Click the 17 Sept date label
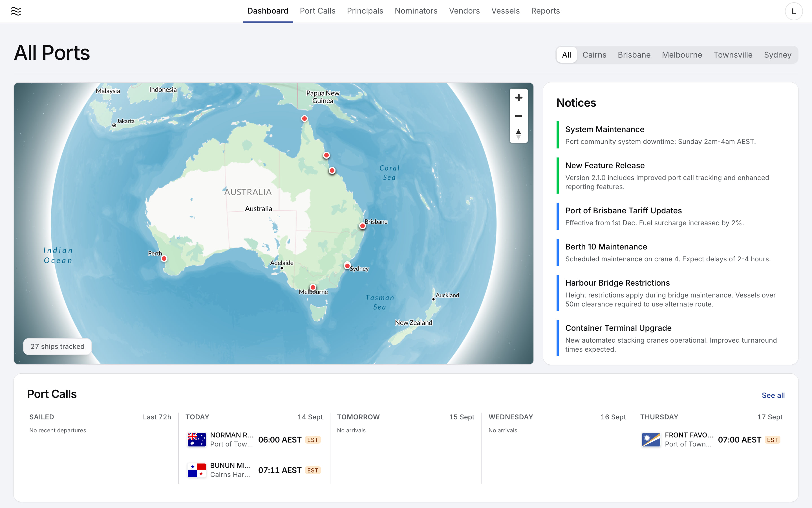This screenshot has height=508, width=812. 770,417
